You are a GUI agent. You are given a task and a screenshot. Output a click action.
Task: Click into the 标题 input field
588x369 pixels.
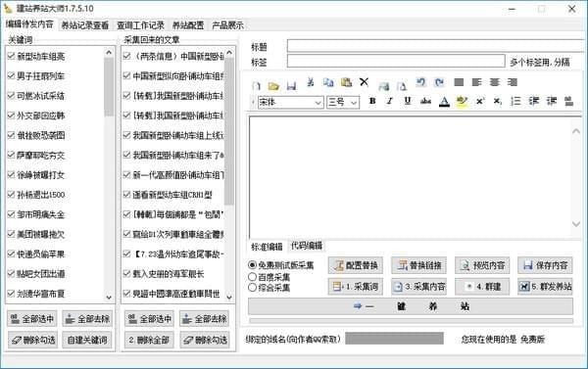(x=437, y=46)
